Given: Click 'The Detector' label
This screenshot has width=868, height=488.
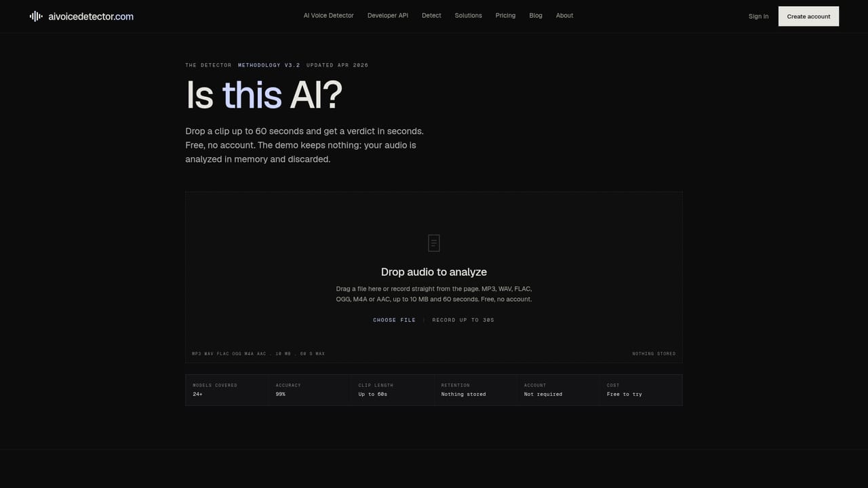Looking at the screenshot, I should [208, 65].
